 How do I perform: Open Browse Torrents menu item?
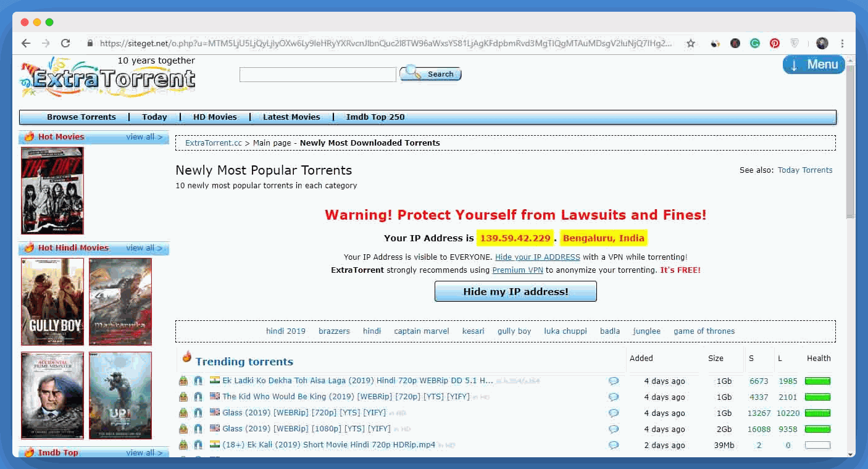click(x=81, y=117)
